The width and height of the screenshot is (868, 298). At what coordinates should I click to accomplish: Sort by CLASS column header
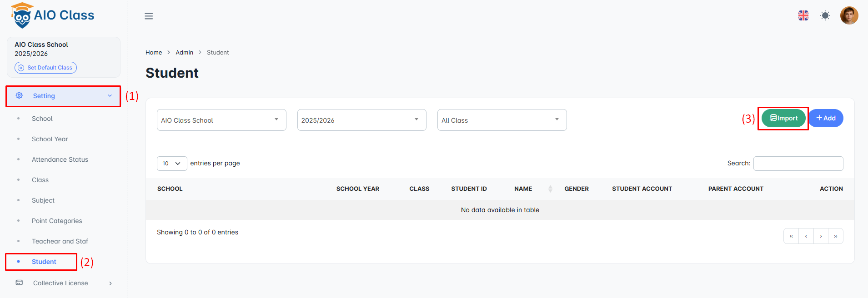pyautogui.click(x=419, y=189)
